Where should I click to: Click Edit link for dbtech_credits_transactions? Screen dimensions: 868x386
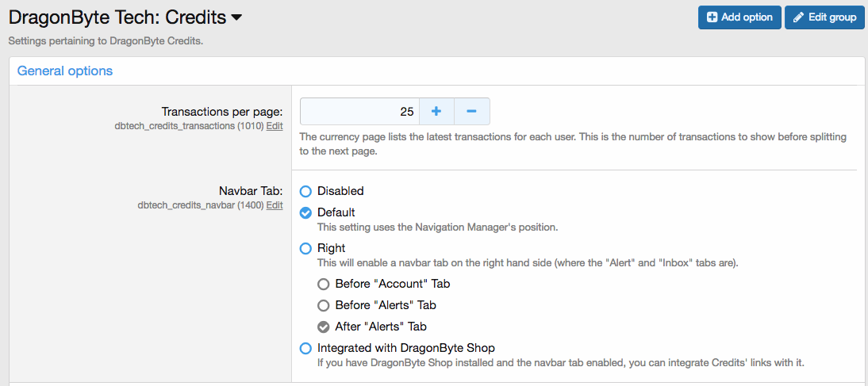coord(275,126)
